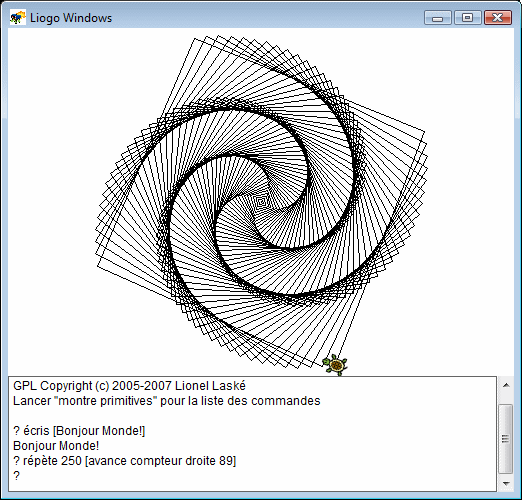Click the Liogo app icon in title bar
The image size is (522, 500).
point(18,17)
